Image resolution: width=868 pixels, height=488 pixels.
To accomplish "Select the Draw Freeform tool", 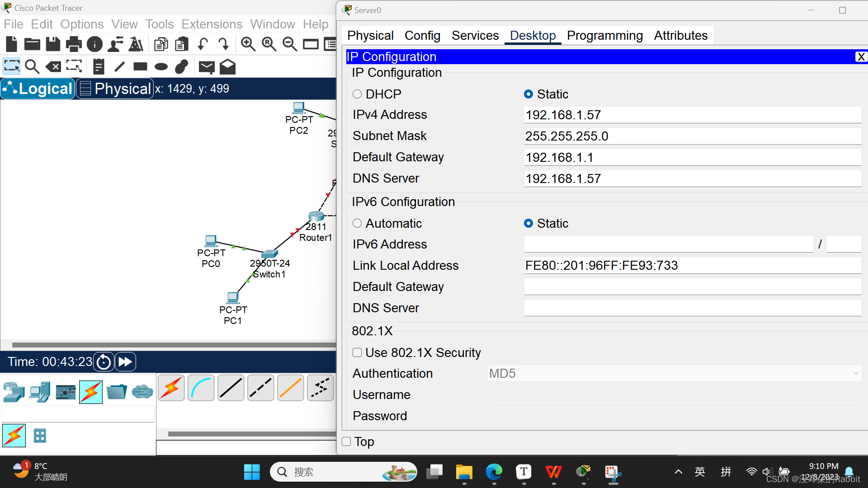I will (182, 66).
